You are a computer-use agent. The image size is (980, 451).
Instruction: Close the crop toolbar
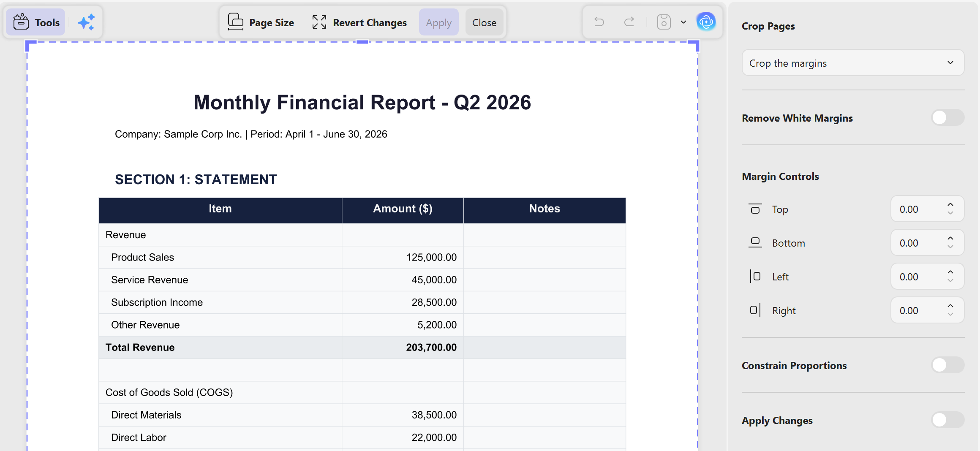[484, 22]
